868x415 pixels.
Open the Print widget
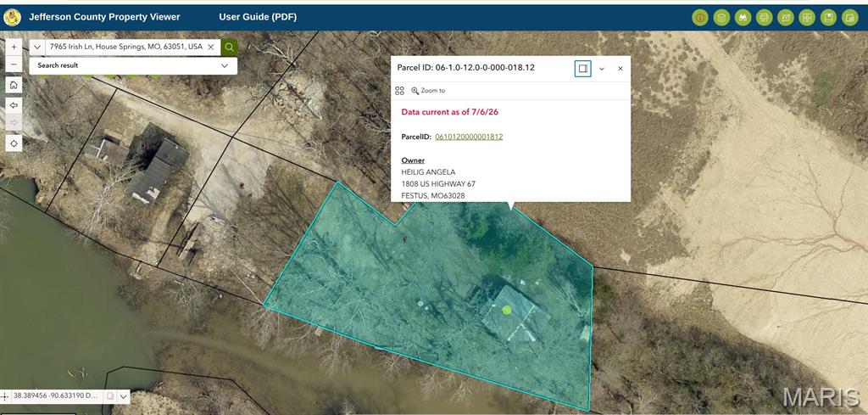[x=765, y=18]
